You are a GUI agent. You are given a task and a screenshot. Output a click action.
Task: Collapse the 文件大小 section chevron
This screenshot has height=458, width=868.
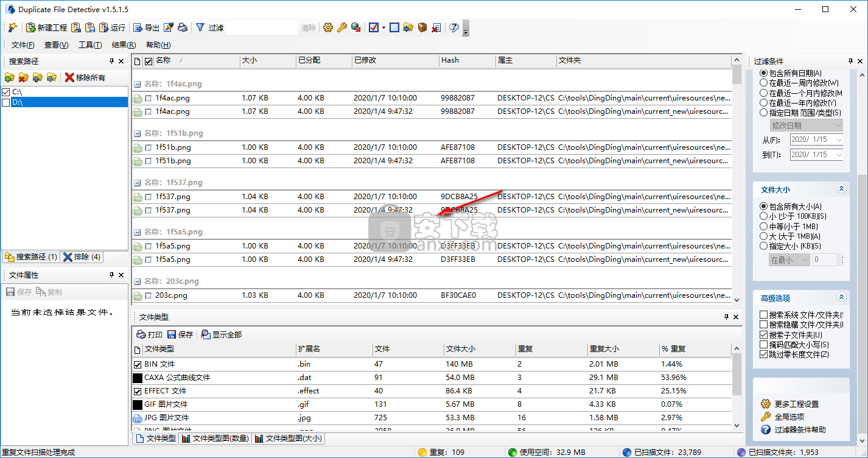pyautogui.click(x=841, y=189)
